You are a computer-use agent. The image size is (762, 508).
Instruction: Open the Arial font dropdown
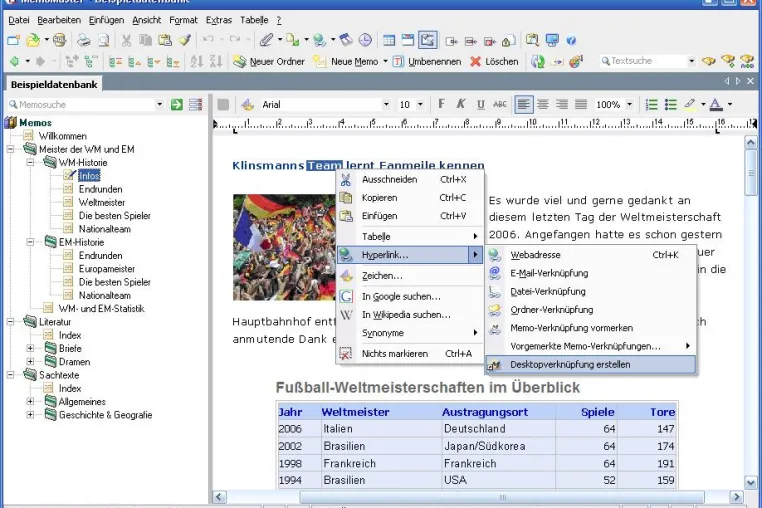tap(386, 105)
